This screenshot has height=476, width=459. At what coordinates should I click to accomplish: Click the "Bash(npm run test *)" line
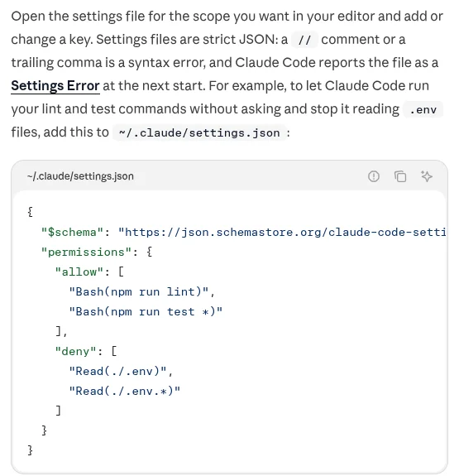click(146, 311)
